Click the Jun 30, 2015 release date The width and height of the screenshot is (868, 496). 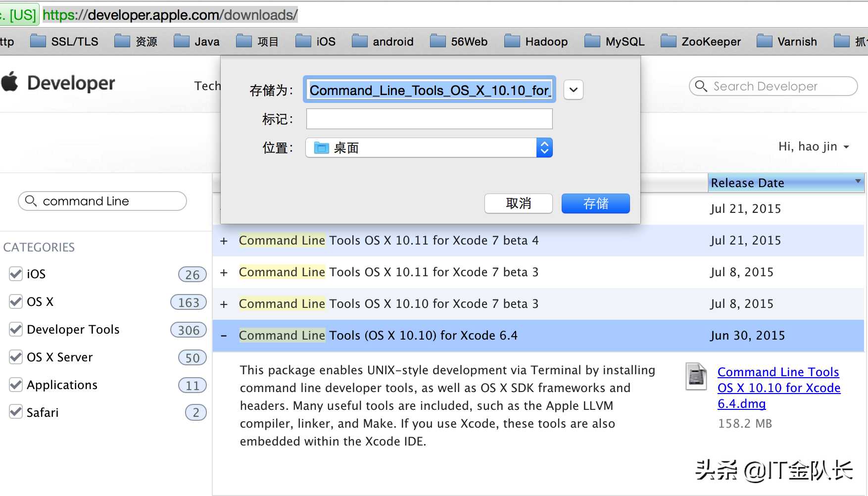[747, 336]
